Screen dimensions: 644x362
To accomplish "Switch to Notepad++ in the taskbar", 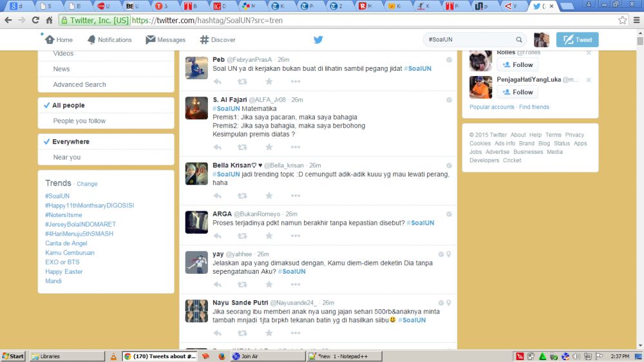I will [344, 356].
